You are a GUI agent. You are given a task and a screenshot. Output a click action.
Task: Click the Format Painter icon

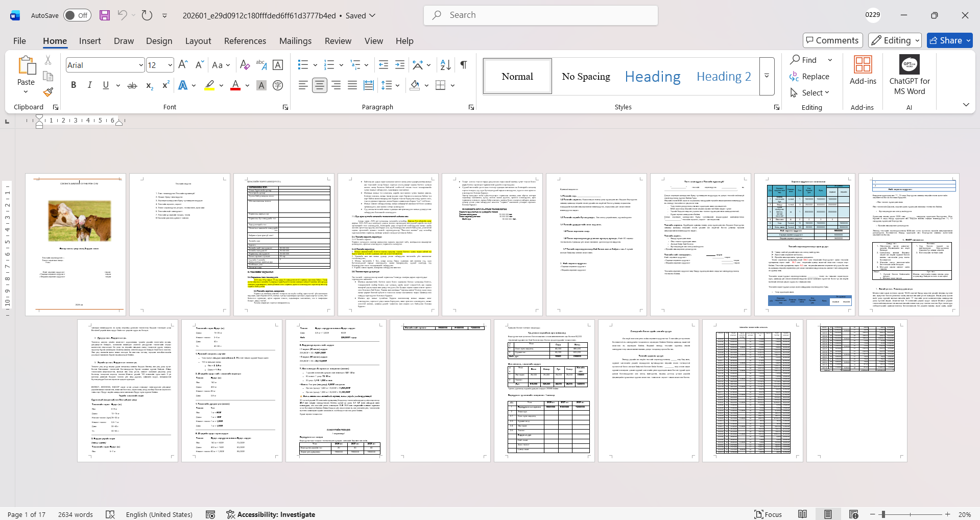48,92
